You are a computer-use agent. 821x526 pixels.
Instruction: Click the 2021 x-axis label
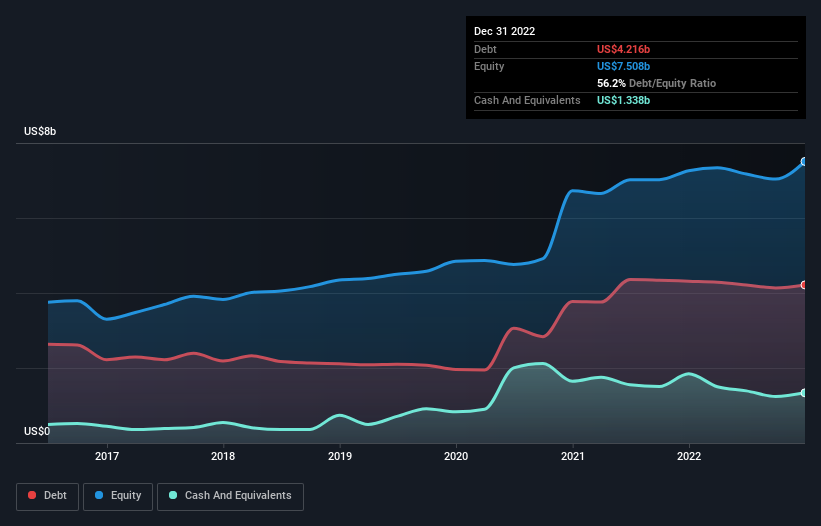(x=573, y=456)
